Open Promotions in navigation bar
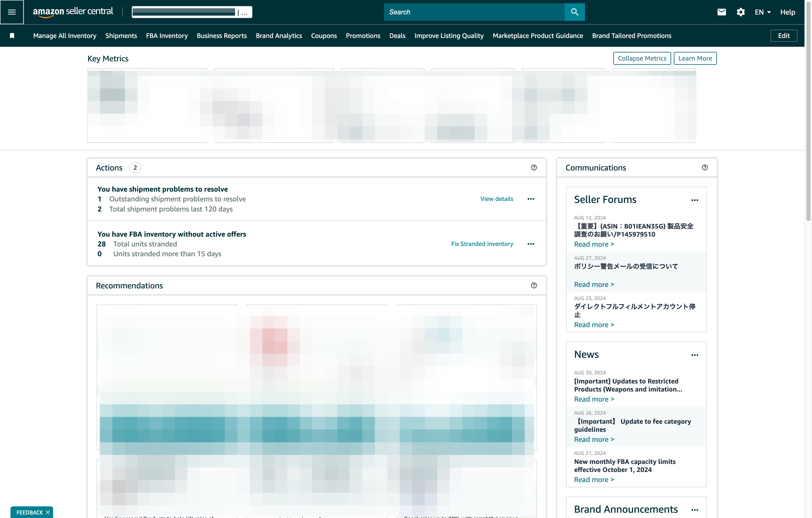Image resolution: width=812 pixels, height=518 pixels. 363,36
